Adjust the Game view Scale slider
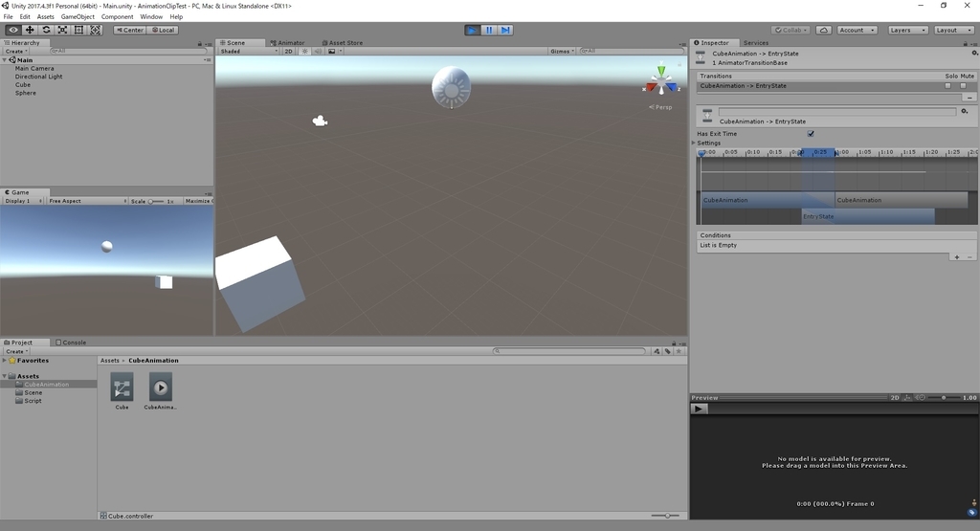The height and width of the screenshot is (531, 980). (x=156, y=201)
